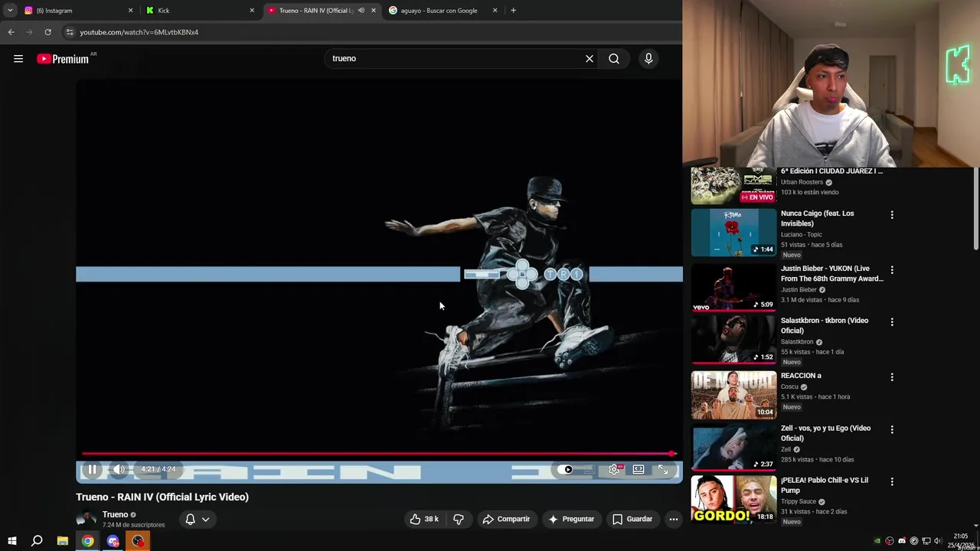
Task: Open options for REACCION a video
Action: pyautogui.click(x=892, y=377)
